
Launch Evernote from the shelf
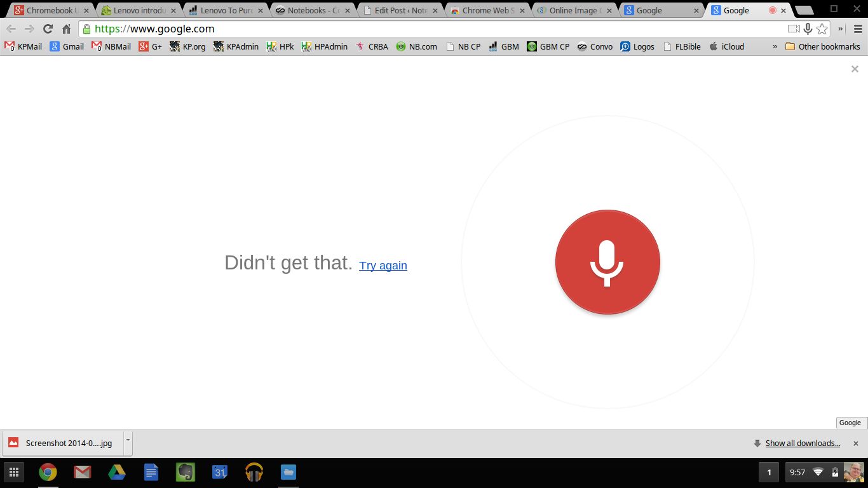[186, 472]
